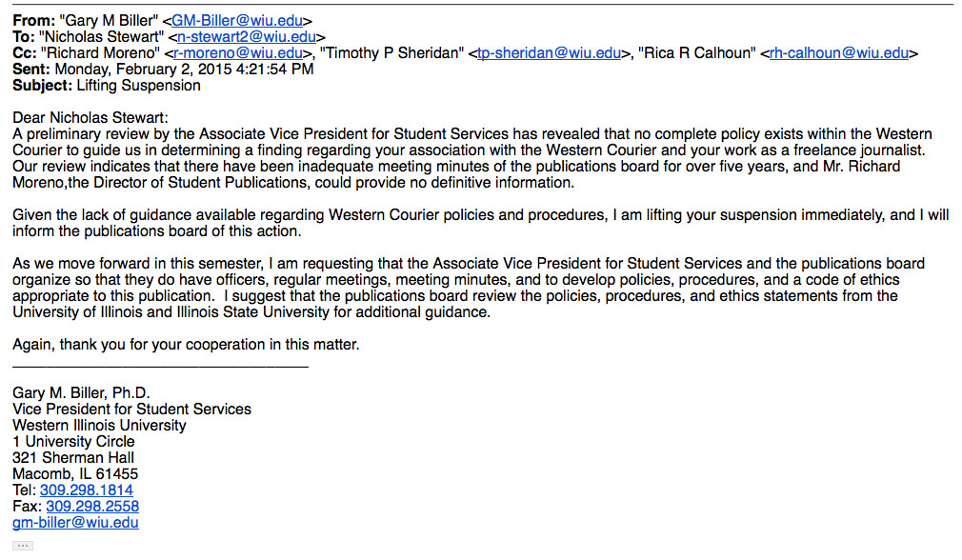Click the r-moreno@wiu.edu Cc address

tap(237, 52)
